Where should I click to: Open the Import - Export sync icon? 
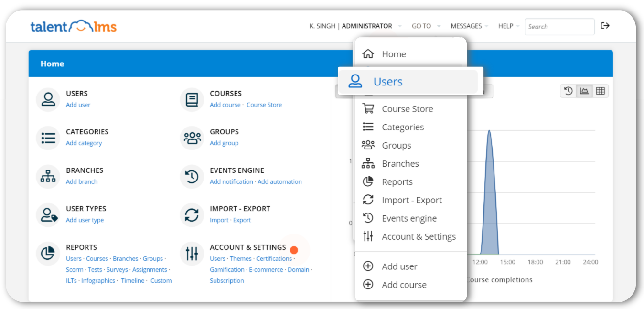pos(192,215)
